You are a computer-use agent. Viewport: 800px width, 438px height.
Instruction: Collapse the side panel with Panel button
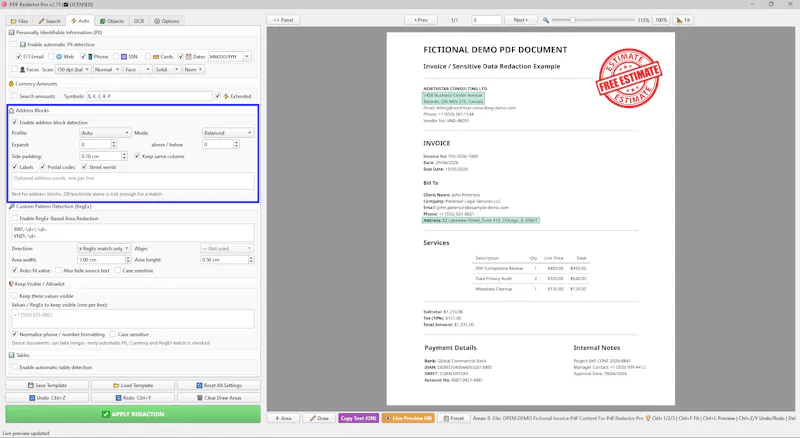click(283, 20)
